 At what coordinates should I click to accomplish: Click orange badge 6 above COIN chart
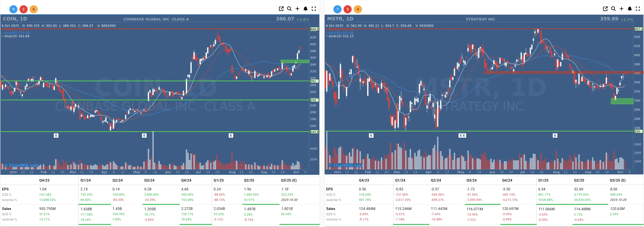click(34, 9)
